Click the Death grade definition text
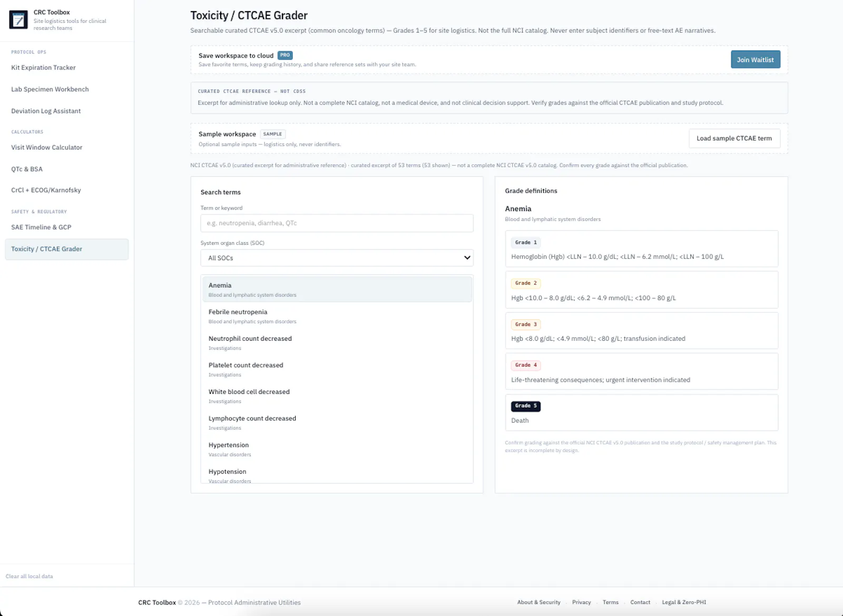Screen dimensions: 843x616 (x=519, y=421)
